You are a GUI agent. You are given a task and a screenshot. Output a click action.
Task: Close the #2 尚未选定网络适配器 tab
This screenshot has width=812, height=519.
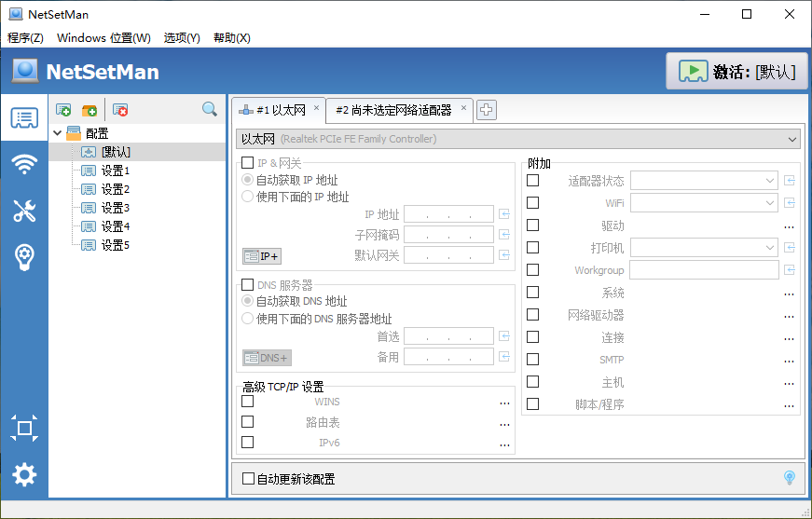(463, 108)
